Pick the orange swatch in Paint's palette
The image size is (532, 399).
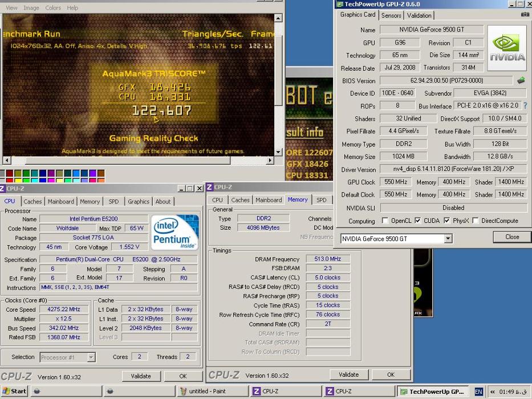(x=101, y=180)
